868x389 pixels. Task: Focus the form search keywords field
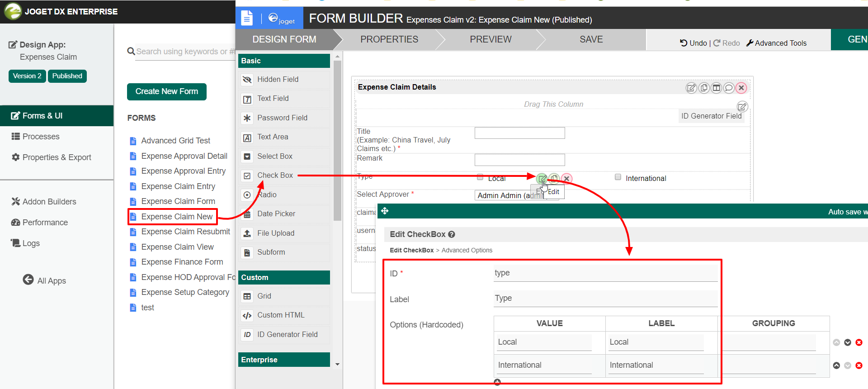click(185, 52)
